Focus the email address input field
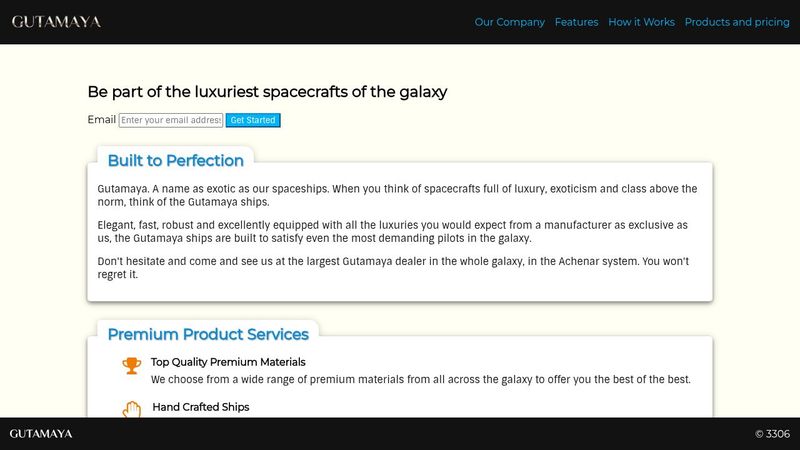This screenshot has height=450, width=800. [171, 120]
